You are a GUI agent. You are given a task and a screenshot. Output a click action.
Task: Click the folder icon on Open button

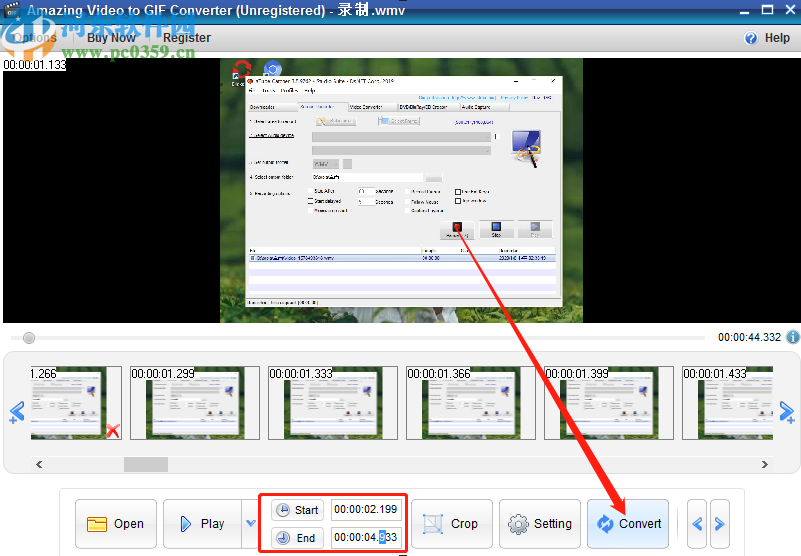tap(97, 524)
